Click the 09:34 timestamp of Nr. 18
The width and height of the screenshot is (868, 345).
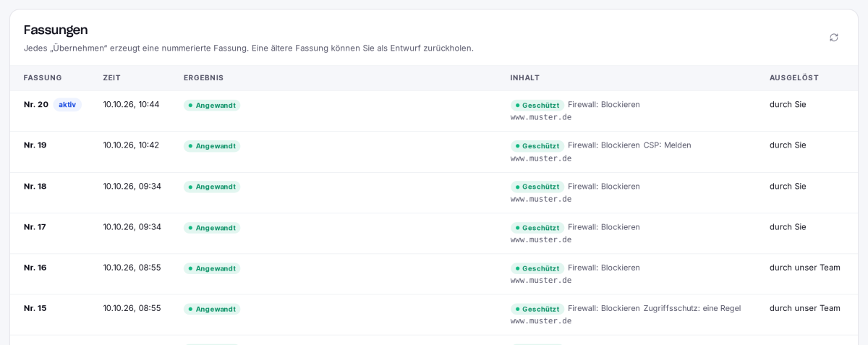(x=132, y=186)
